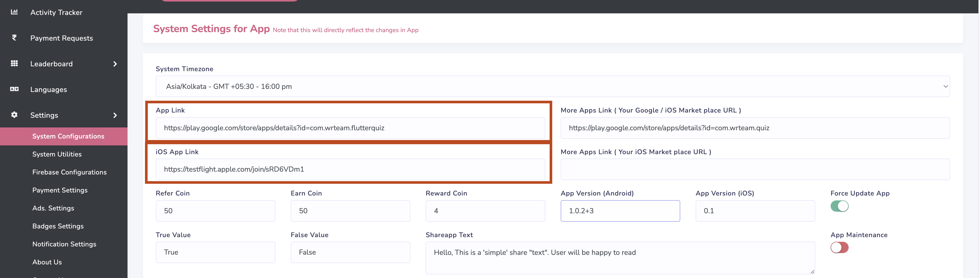980x278 pixels.
Task: Enable the App Maintenance toggle
Action: pos(839,248)
